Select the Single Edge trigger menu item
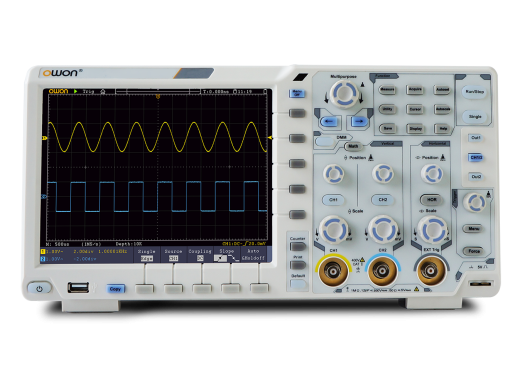The image size is (520, 380). tap(147, 255)
